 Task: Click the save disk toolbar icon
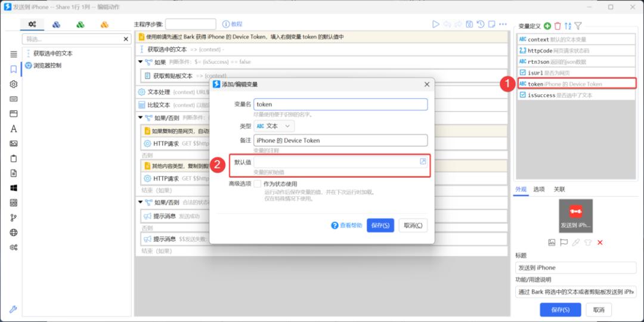pyautogui.click(x=469, y=24)
